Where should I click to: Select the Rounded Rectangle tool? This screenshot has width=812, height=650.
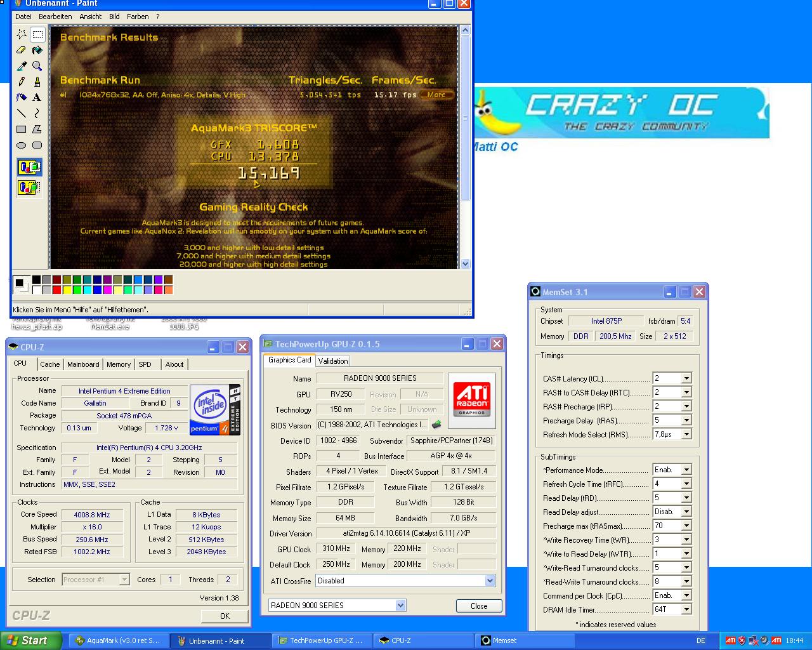[37, 145]
